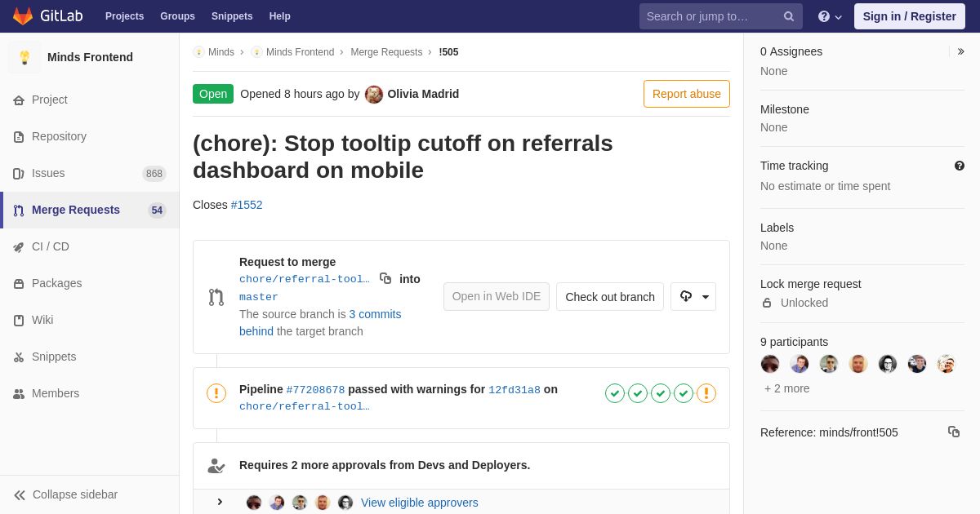The image size is (980, 514).
Task: Open the linked issue #1552
Action: (x=247, y=205)
